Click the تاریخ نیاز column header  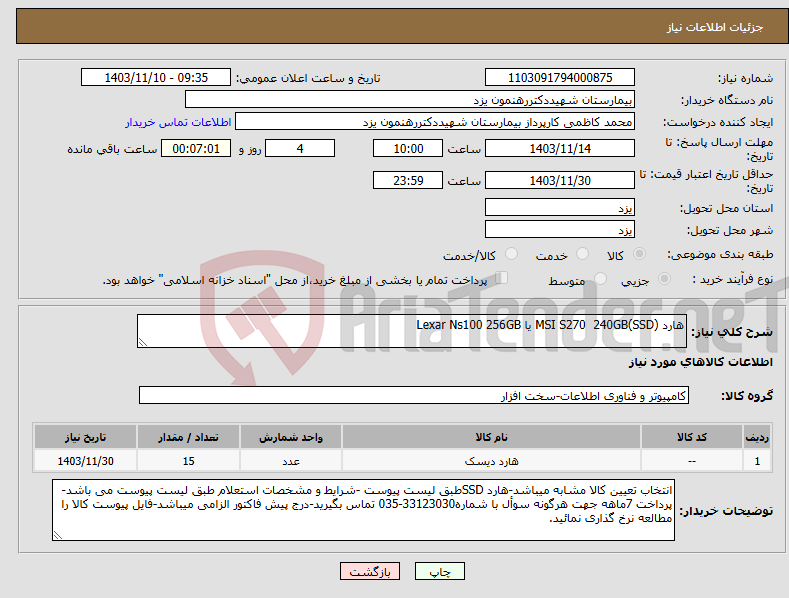tap(85, 437)
